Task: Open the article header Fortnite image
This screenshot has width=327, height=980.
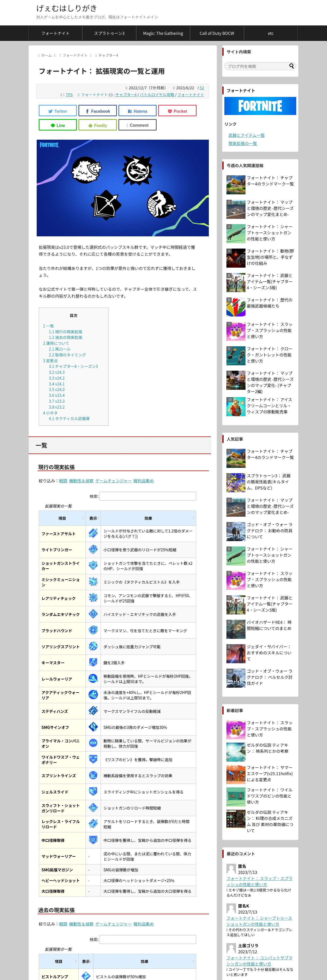Action: [x=122, y=188]
